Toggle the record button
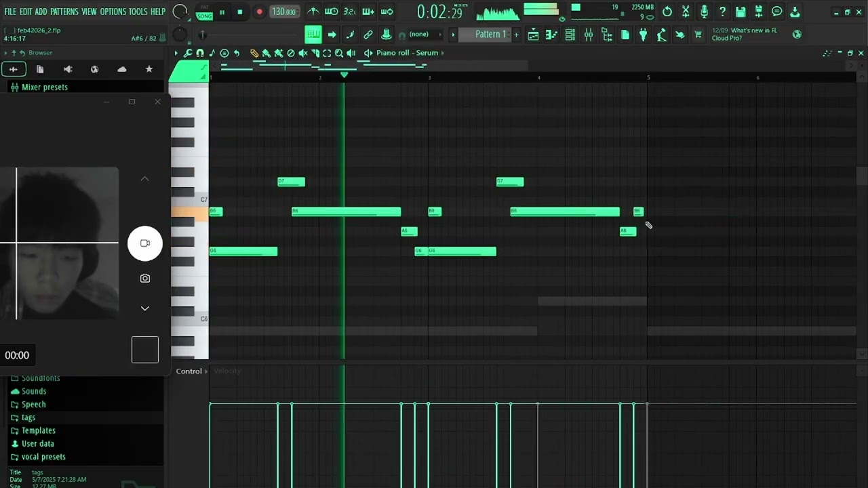The width and height of the screenshot is (868, 488). (x=259, y=12)
